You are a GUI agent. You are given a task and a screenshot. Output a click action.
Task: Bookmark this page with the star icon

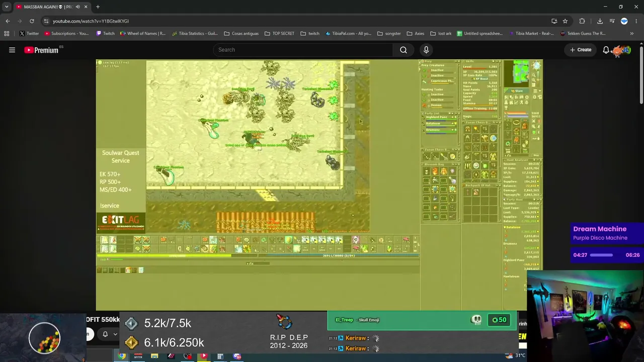565,21
